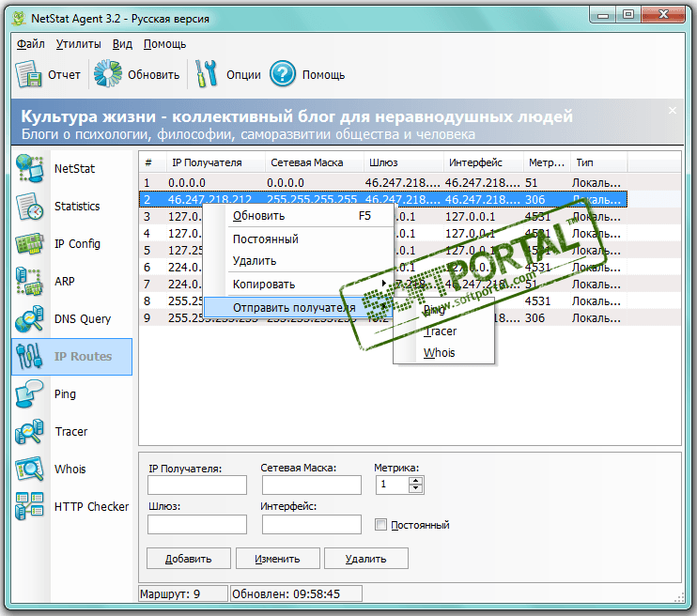Click the Обновлен: 09:58:45 status field

(296, 593)
